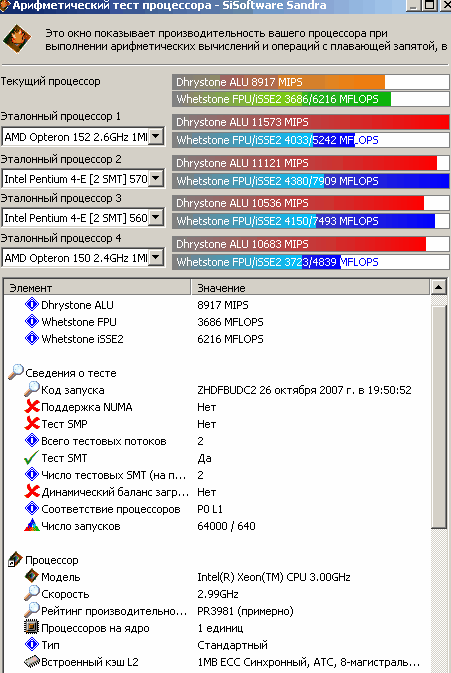The image size is (451, 673).
Task: Click the Процессор section icon
Action: click(x=15, y=559)
